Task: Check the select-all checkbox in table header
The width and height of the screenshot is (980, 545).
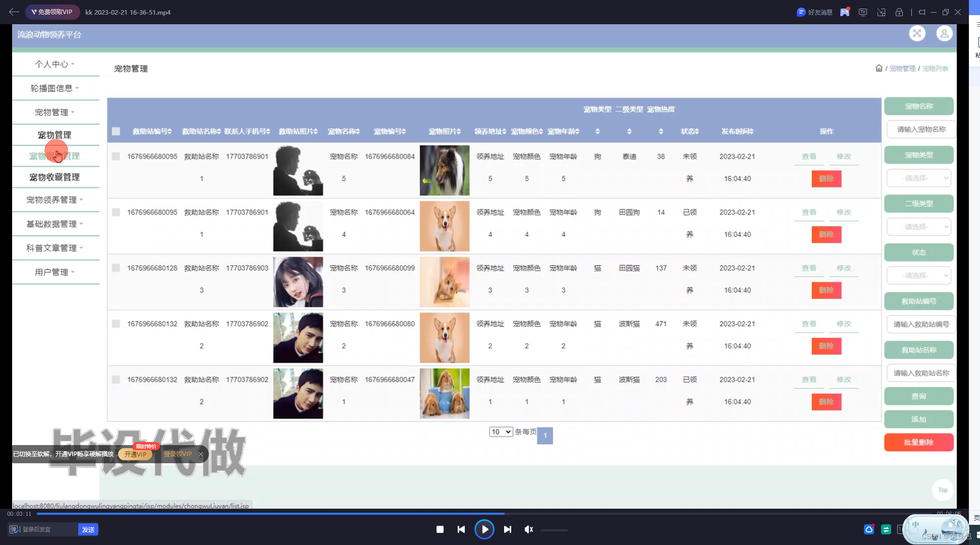Action: click(116, 131)
